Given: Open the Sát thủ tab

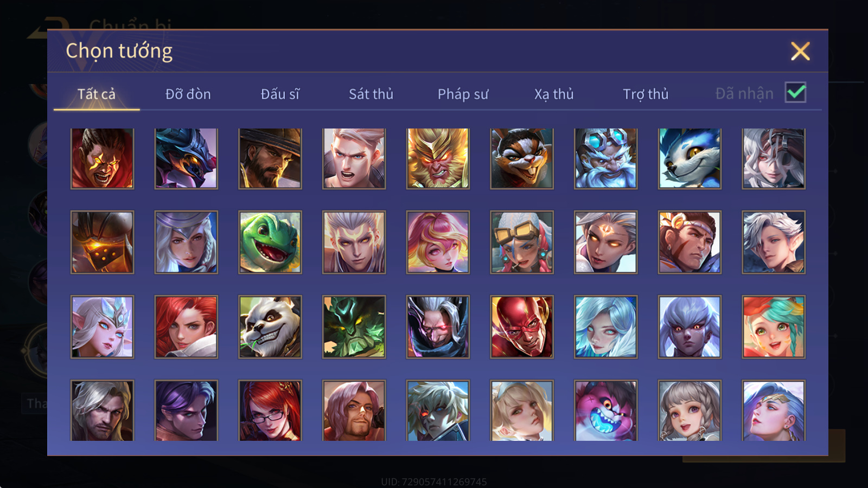Looking at the screenshot, I should pos(371,94).
